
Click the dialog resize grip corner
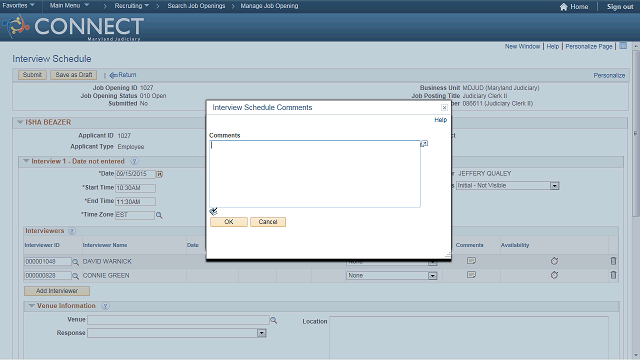tap(448, 255)
